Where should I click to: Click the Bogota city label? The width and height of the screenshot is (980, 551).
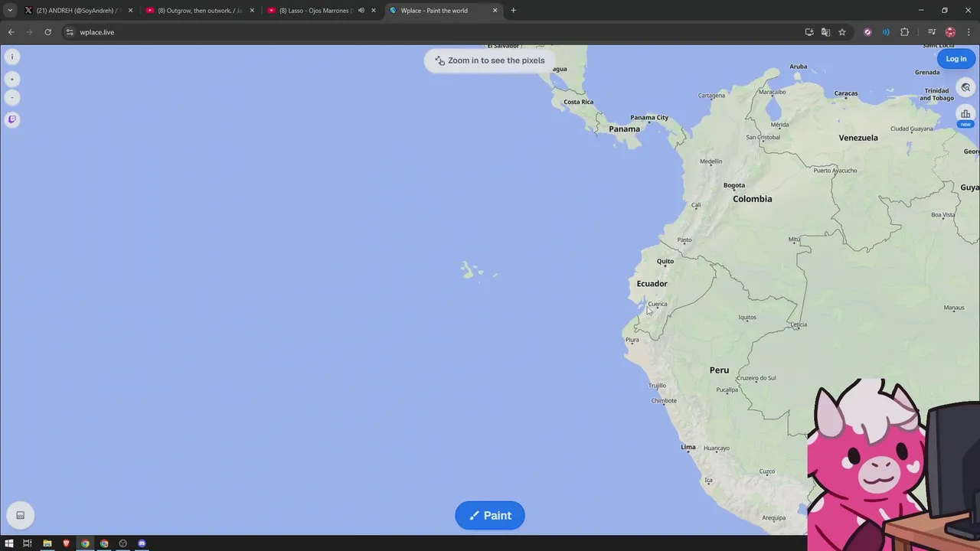click(x=733, y=185)
